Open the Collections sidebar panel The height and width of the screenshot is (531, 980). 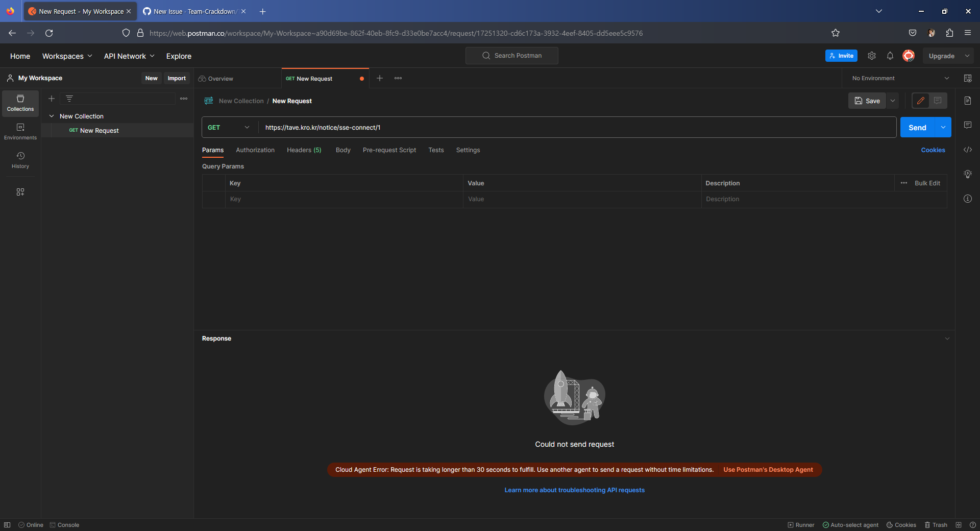pos(20,103)
